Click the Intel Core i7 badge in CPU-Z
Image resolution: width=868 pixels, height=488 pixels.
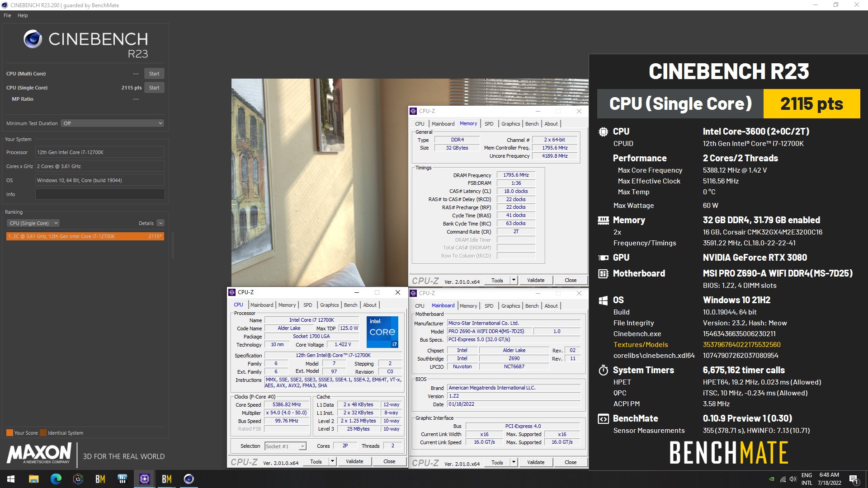click(382, 332)
